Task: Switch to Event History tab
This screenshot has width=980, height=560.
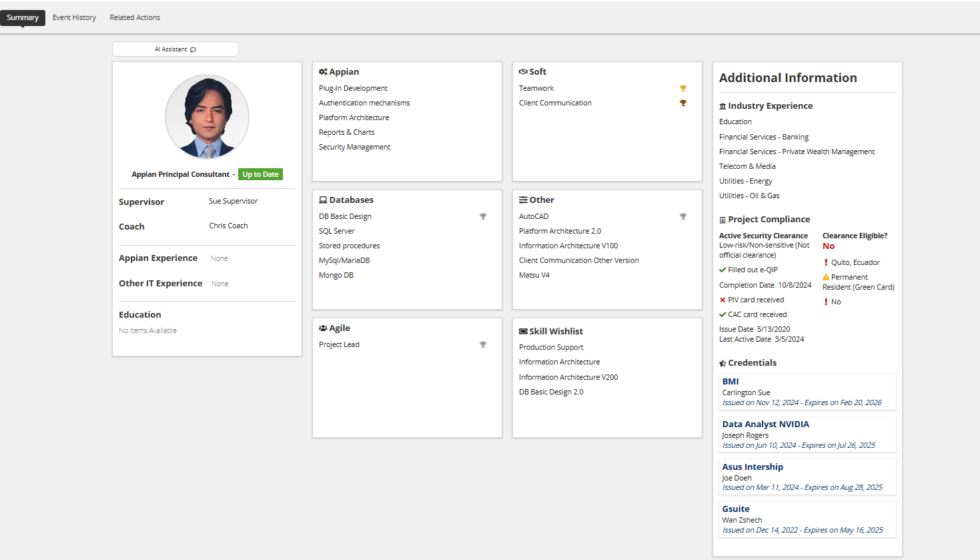Action: 74,17
